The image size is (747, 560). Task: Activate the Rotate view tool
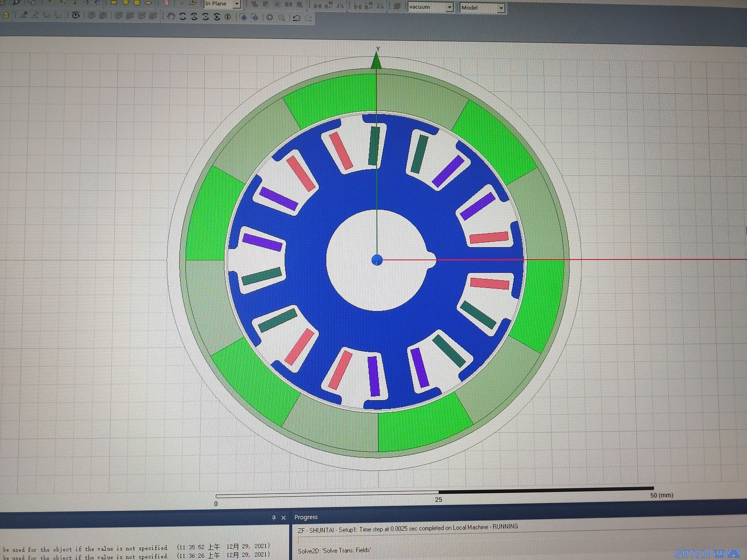click(183, 16)
